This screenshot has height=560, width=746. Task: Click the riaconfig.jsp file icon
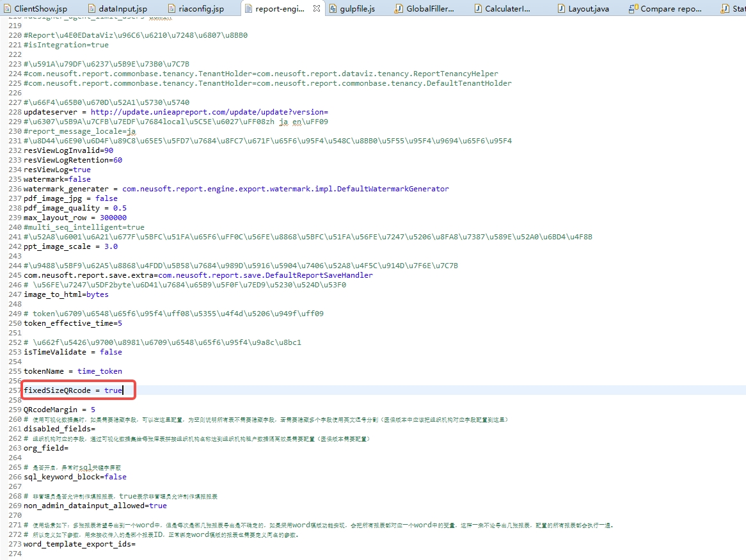tap(171, 8)
